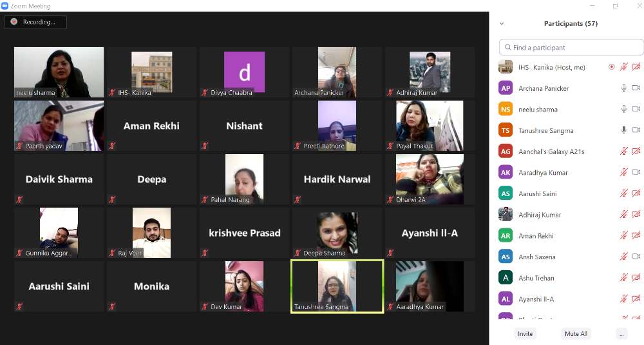Image resolution: width=644 pixels, height=345 pixels.
Task: Click IHS- Kanika host video-off icon
Action: click(636, 66)
